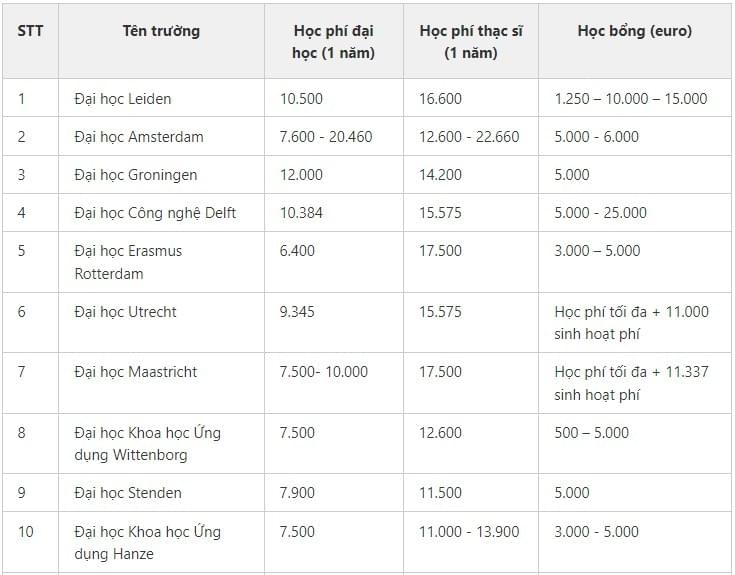Click the "Đại học Utrecht" cell

(125, 312)
